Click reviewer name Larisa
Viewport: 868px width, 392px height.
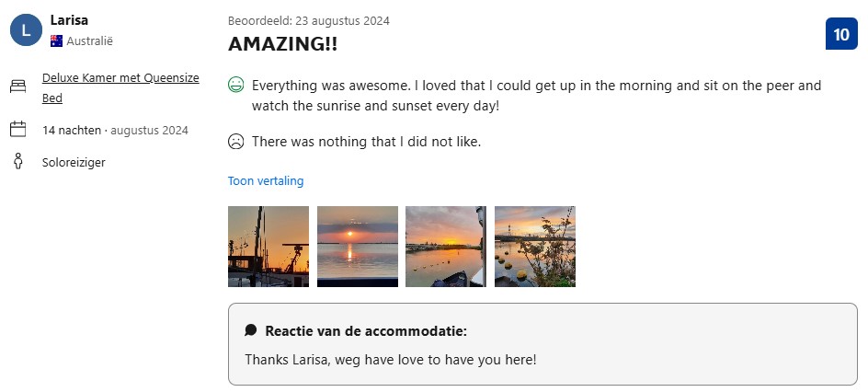point(70,20)
